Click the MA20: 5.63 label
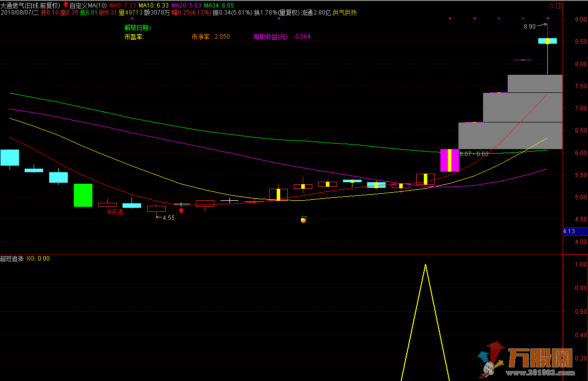588x381 pixels. (x=186, y=5)
